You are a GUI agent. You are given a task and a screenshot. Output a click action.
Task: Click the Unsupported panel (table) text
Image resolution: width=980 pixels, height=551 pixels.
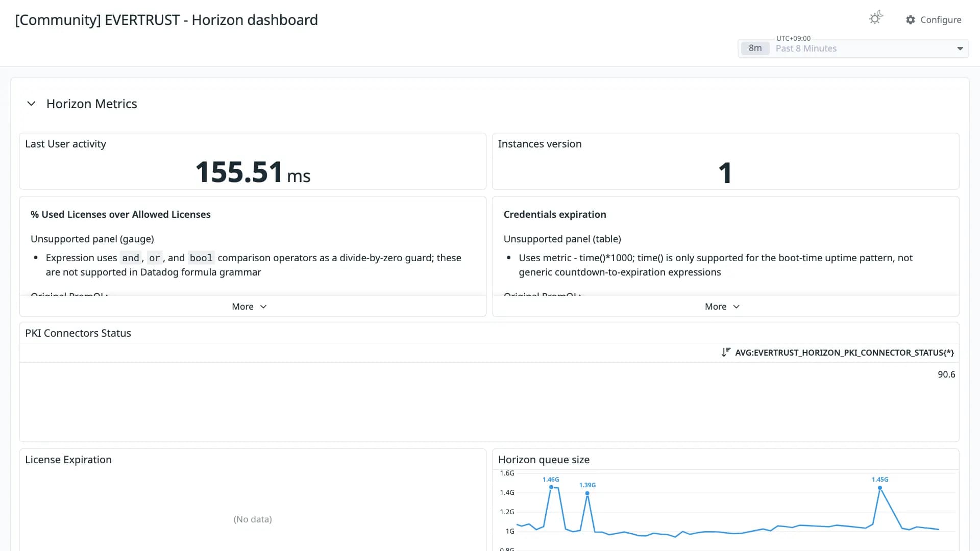(x=562, y=239)
